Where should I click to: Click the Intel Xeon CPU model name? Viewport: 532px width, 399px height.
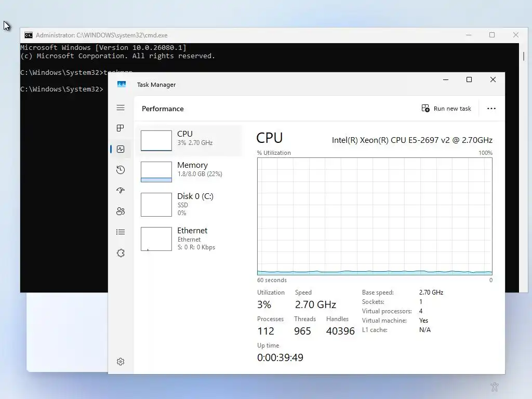pyautogui.click(x=412, y=140)
